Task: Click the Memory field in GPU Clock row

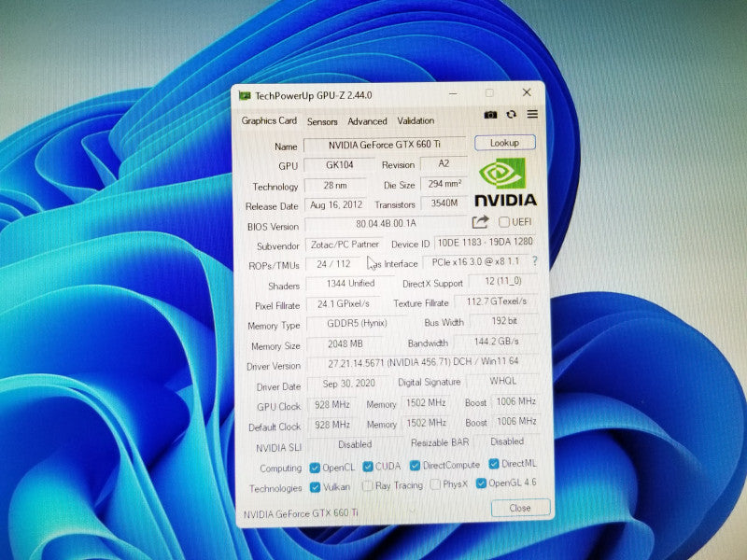Action: [x=426, y=403]
